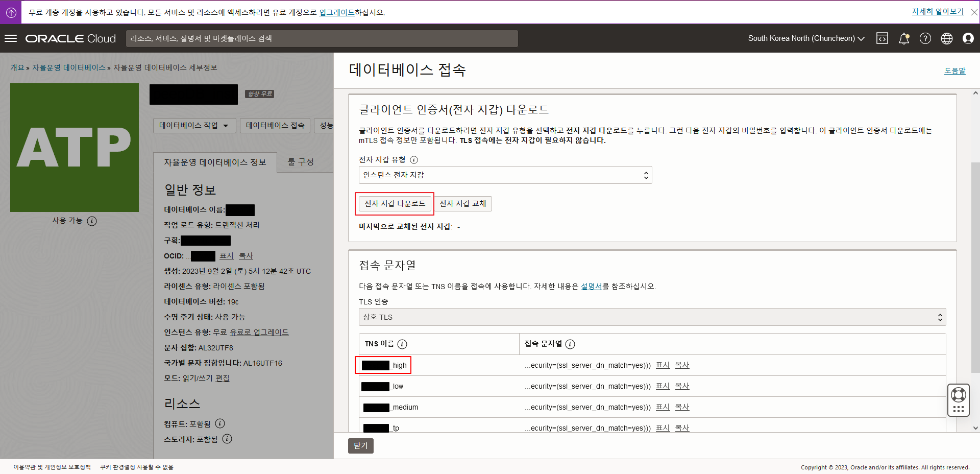
Task: Click the 닫기 button
Action: [361, 446]
